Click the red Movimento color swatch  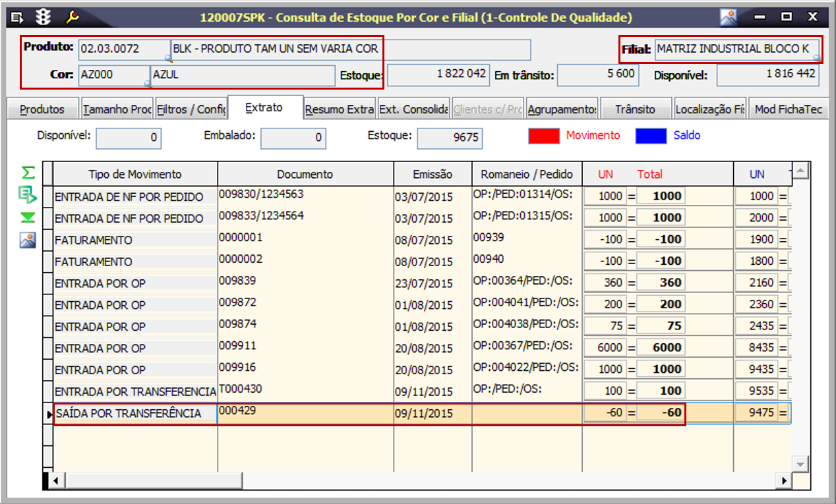(x=544, y=136)
